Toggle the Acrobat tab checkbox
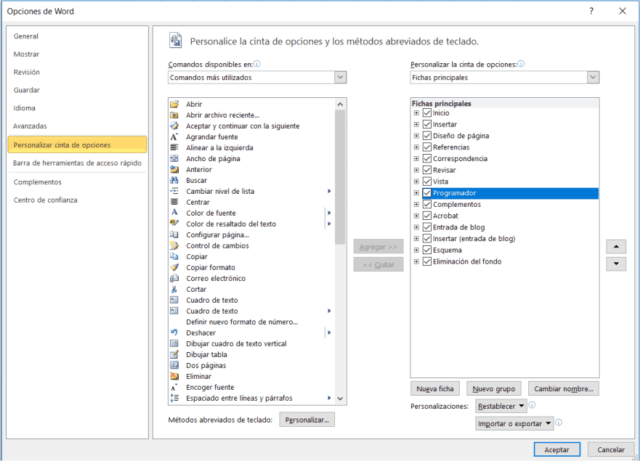The height and width of the screenshot is (461, 640). point(427,216)
